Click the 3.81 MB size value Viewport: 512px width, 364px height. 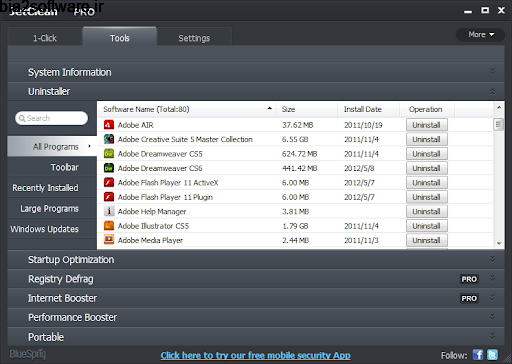[x=295, y=212]
